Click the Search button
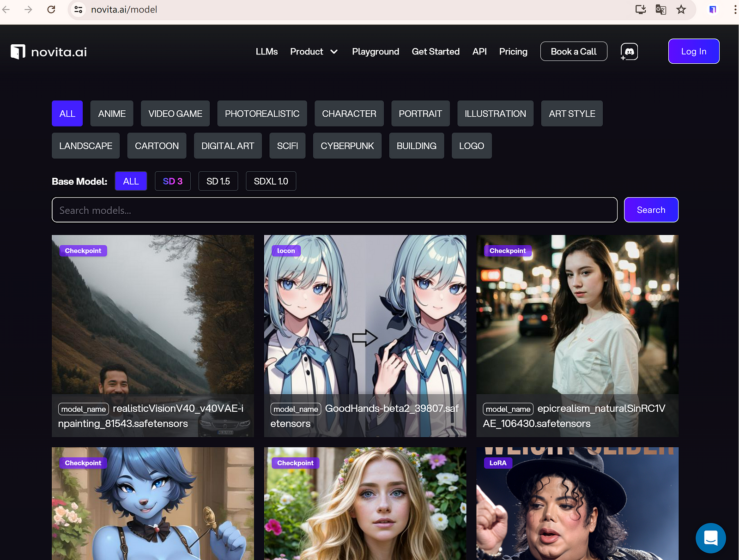Image resolution: width=739 pixels, height=560 pixels. coord(651,210)
